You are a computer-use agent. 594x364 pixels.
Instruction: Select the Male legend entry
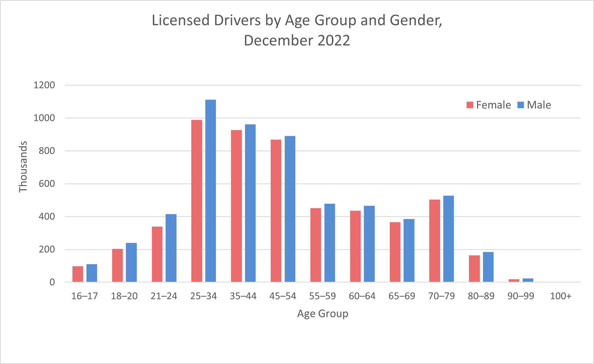point(534,105)
